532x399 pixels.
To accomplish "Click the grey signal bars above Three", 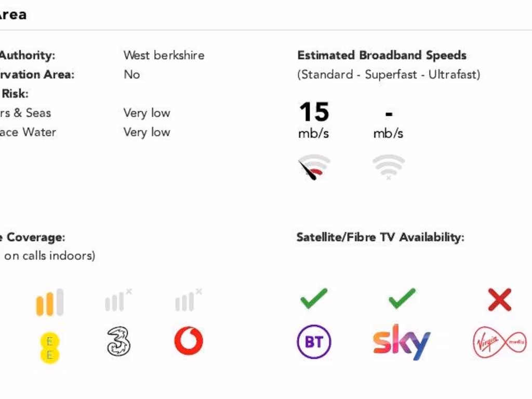I will (x=118, y=301).
